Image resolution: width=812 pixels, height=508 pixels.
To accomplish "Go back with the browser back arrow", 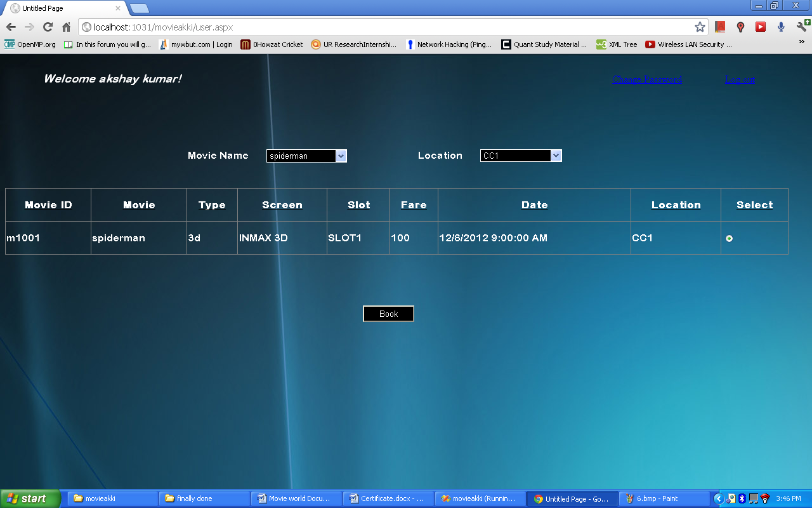I will 11,27.
